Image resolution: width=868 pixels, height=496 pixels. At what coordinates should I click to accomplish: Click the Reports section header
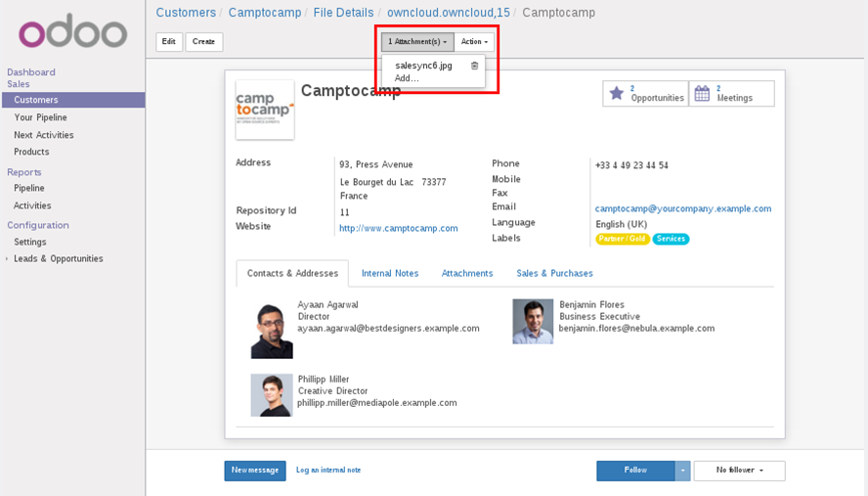[x=23, y=172]
